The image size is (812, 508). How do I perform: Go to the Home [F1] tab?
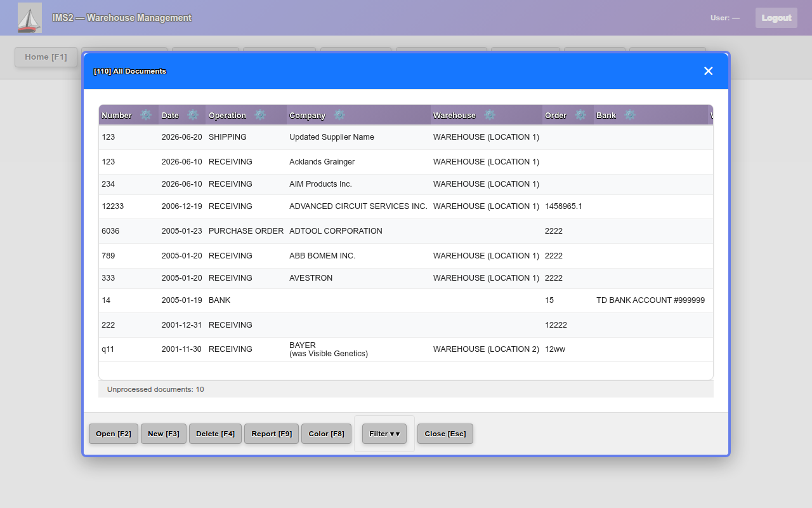[x=46, y=57]
